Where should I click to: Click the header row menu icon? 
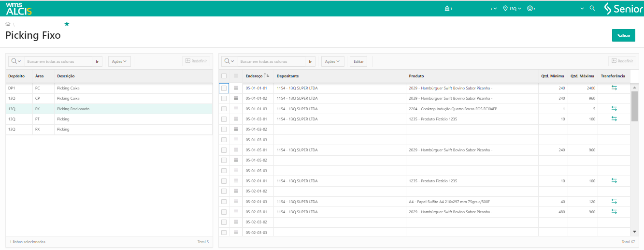[236, 76]
